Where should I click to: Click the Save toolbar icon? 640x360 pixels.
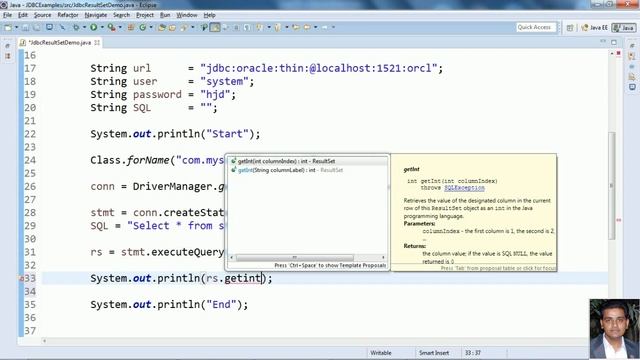click(x=25, y=27)
